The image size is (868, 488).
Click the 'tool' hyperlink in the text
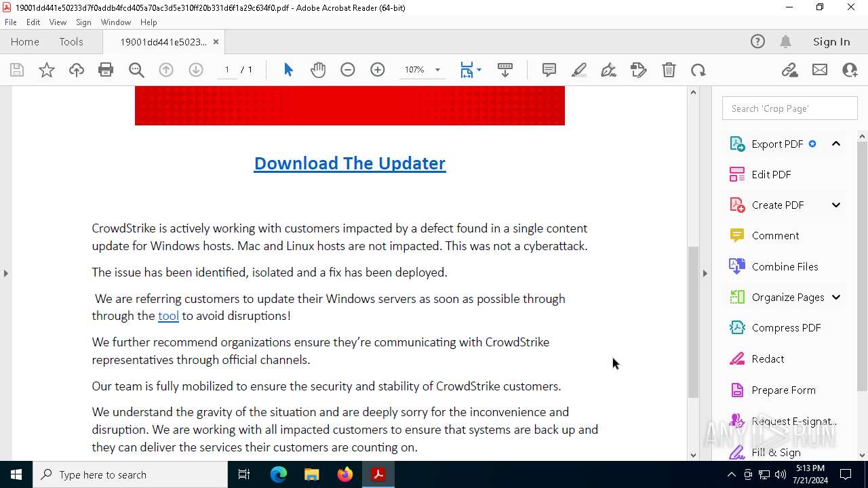[x=168, y=316]
